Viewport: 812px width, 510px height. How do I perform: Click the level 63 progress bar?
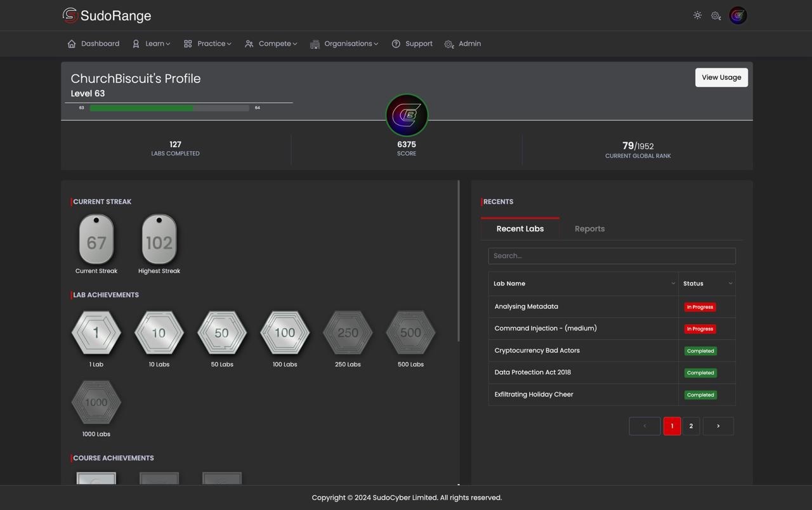(169, 108)
